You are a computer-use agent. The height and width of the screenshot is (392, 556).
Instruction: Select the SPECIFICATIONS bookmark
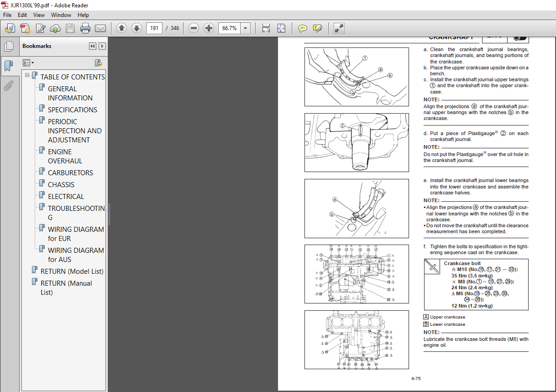[x=73, y=110]
